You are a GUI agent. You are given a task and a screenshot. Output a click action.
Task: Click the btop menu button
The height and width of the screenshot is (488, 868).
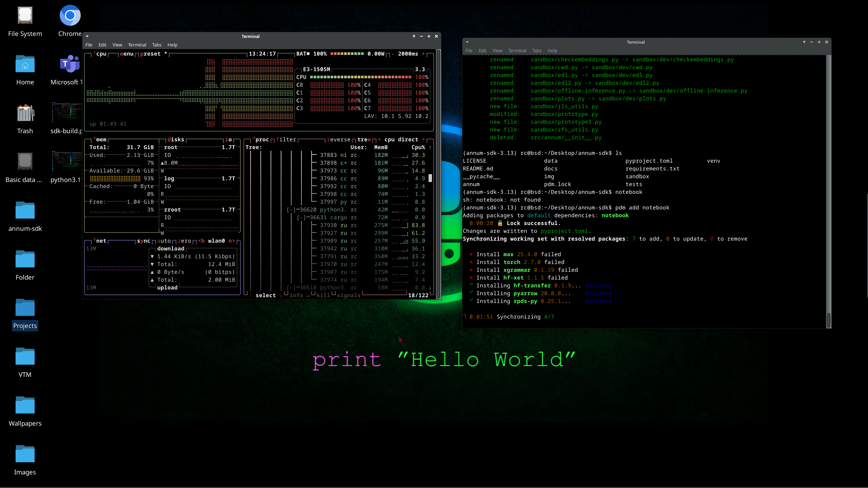126,54
